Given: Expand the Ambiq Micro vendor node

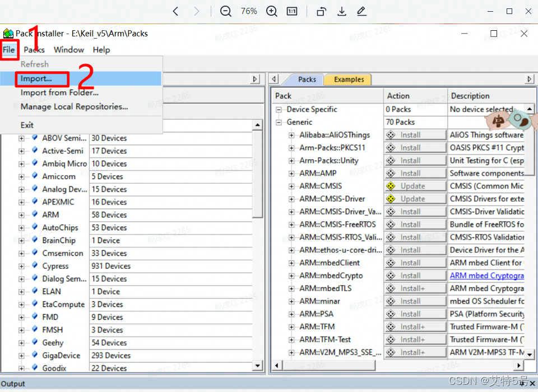Looking at the screenshot, I should coord(21,164).
